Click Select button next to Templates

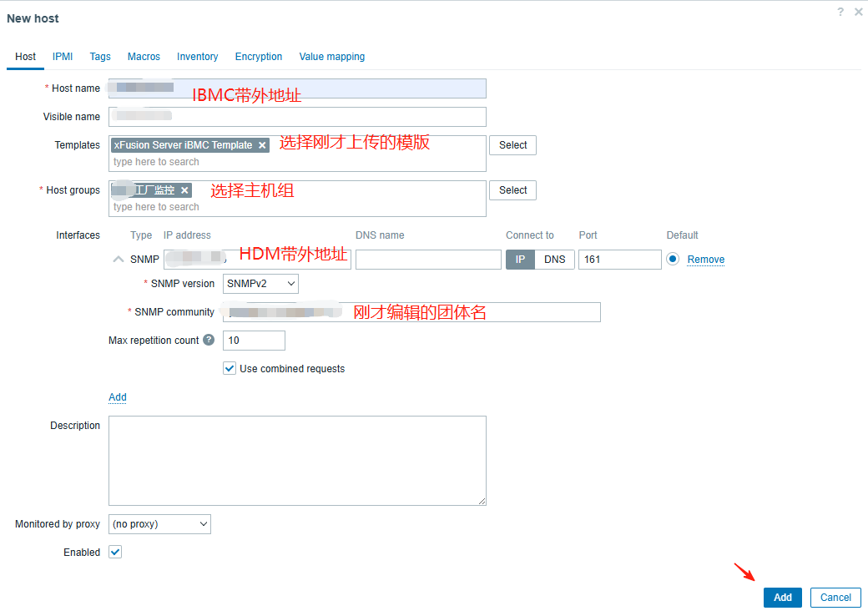512,145
